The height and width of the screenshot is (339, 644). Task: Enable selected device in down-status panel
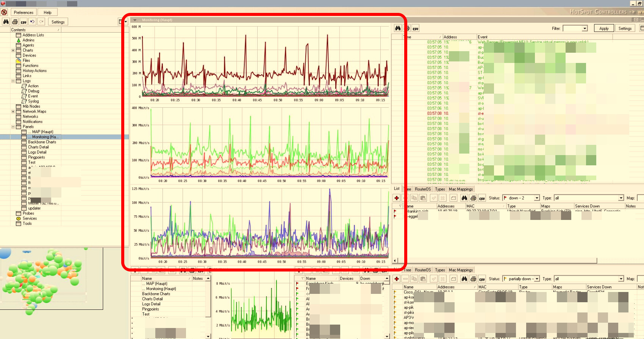pyautogui.click(x=434, y=198)
